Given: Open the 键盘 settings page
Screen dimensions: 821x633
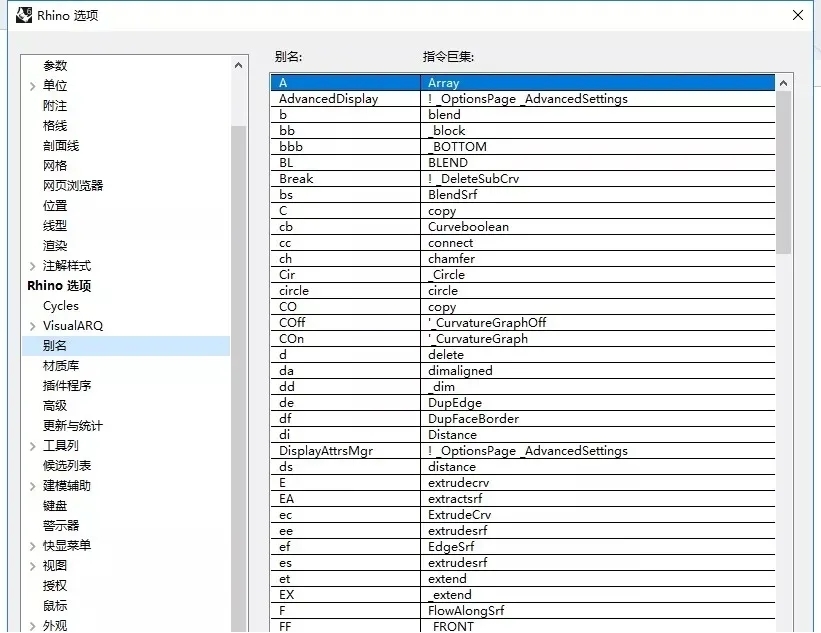Looking at the screenshot, I should [x=55, y=506].
